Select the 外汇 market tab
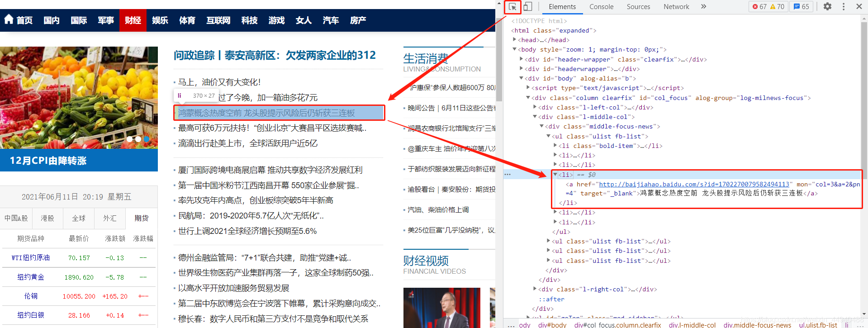Viewport: 868px width, 328px height. point(110,218)
